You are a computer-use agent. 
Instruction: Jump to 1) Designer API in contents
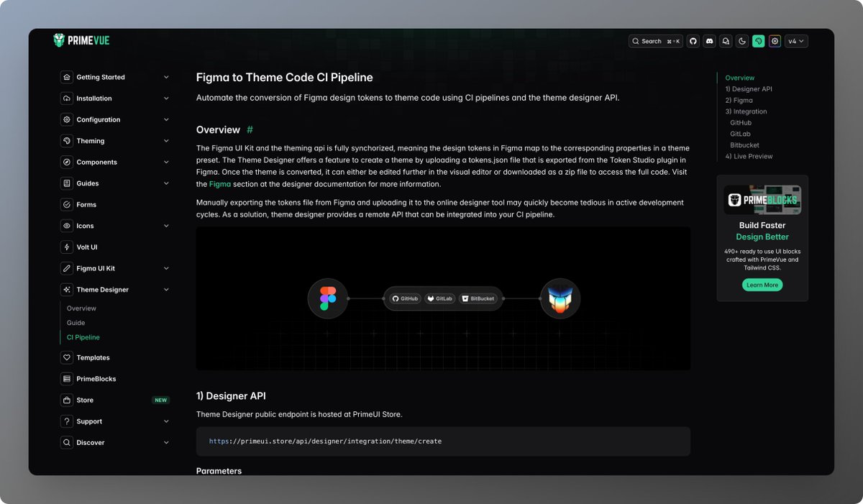click(x=749, y=89)
